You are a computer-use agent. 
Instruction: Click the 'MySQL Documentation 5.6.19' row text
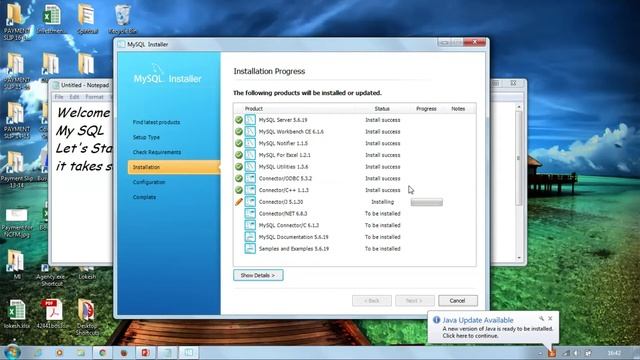point(293,237)
